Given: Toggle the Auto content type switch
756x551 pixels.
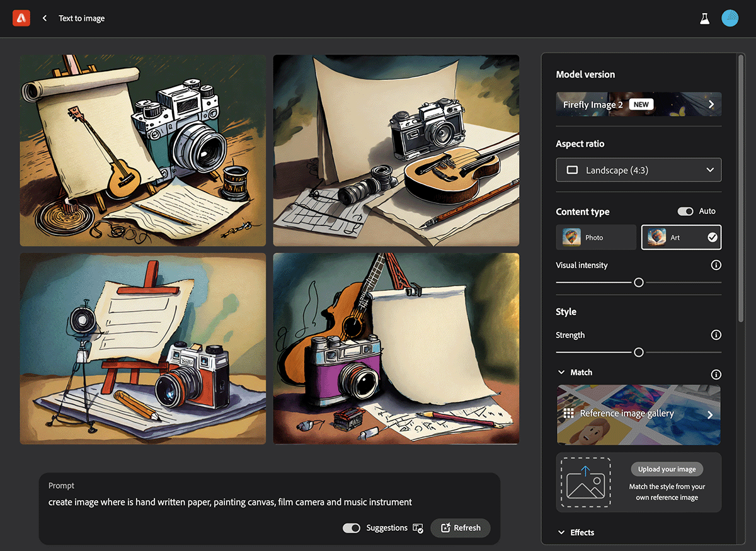Looking at the screenshot, I should [x=685, y=212].
